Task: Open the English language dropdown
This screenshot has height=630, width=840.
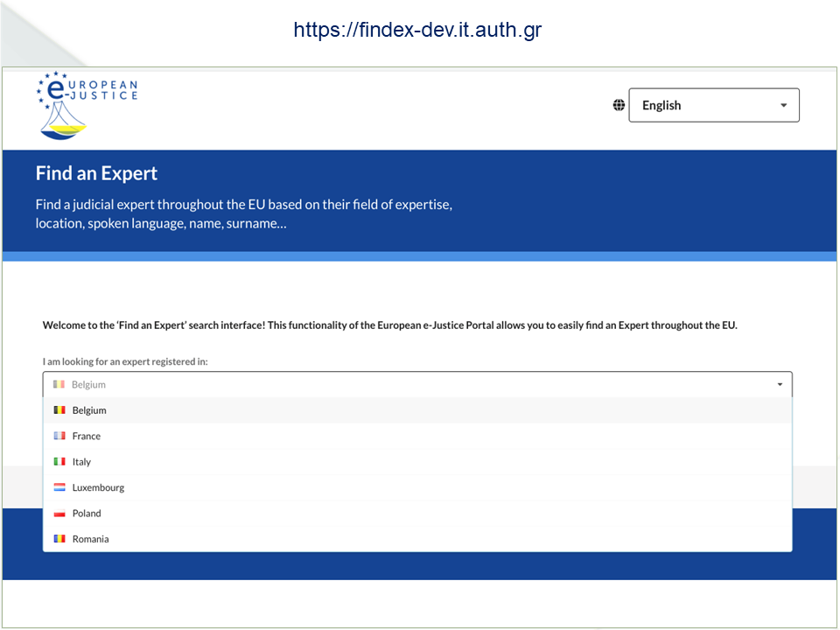Action: (x=713, y=105)
